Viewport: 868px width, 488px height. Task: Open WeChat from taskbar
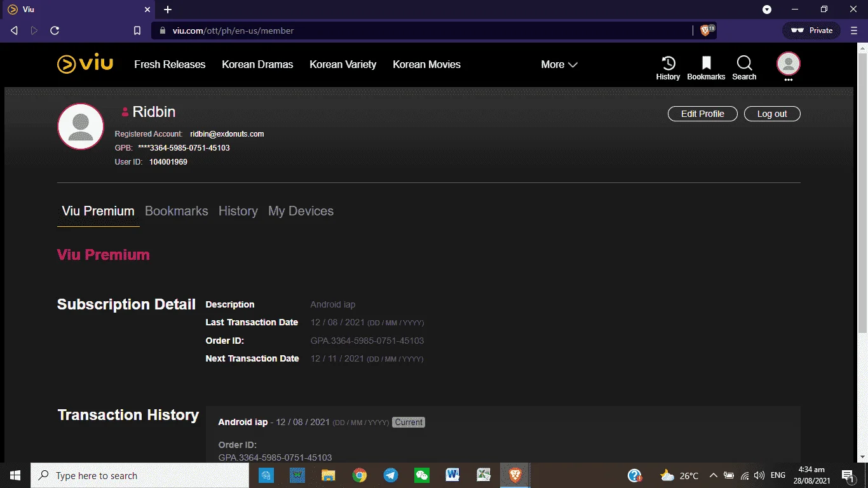point(422,475)
